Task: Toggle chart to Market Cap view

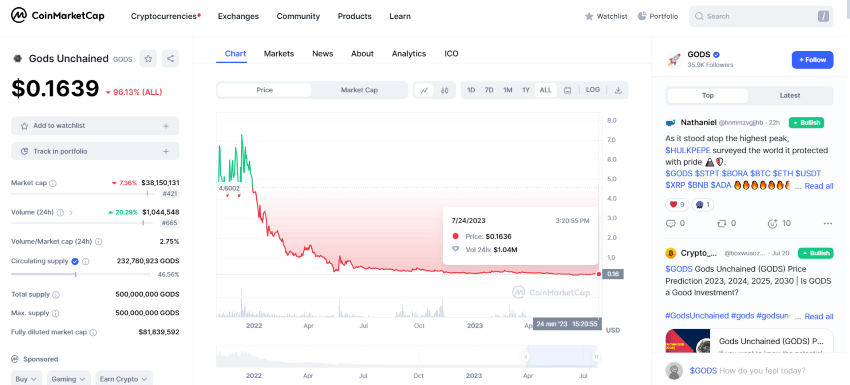Action: tap(359, 90)
